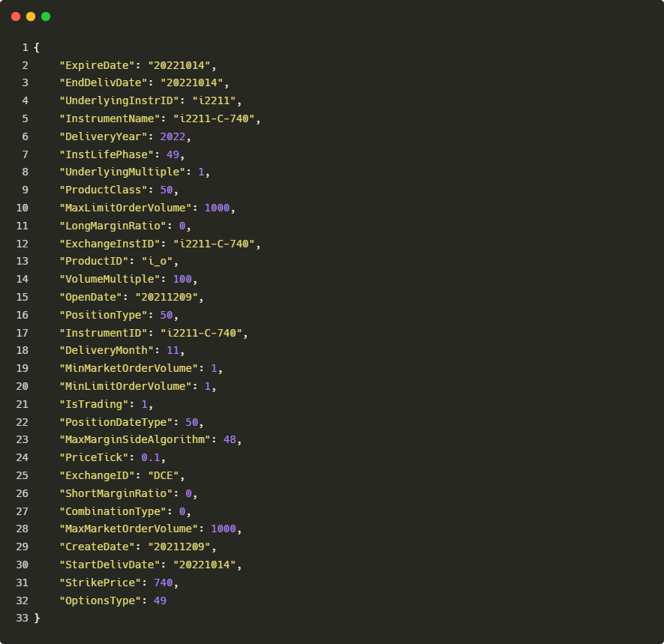This screenshot has width=664, height=644.
Task: Click the "MaxLimitOrderVolume" value 1000
Action: click(x=217, y=208)
